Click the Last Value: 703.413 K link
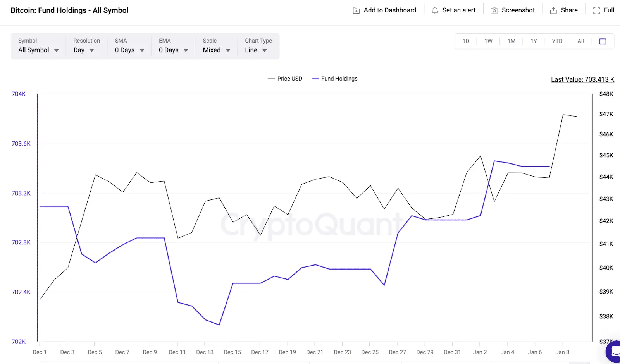Image resolution: width=620 pixels, height=364 pixels. [582, 79]
